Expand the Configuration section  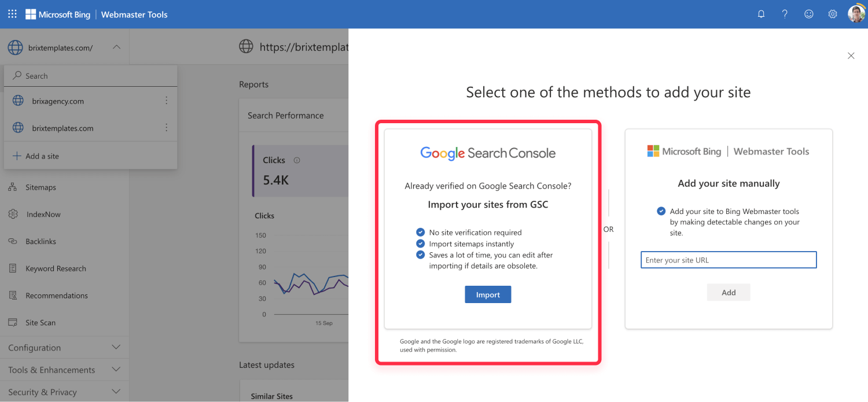tap(64, 348)
